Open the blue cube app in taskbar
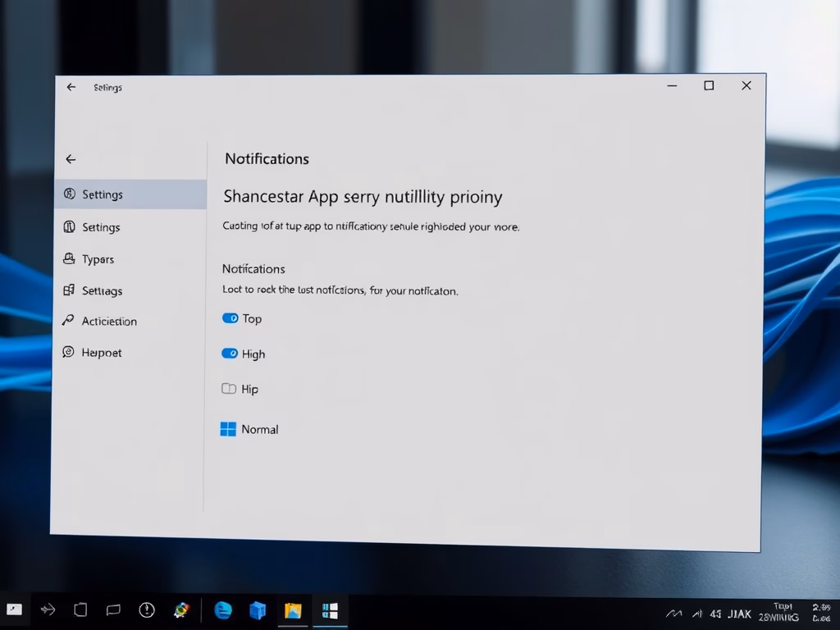The width and height of the screenshot is (840, 630). 258,610
